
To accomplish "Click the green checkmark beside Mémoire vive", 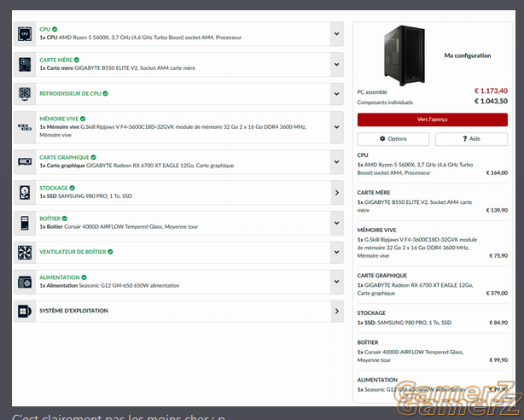I will click(83, 119).
